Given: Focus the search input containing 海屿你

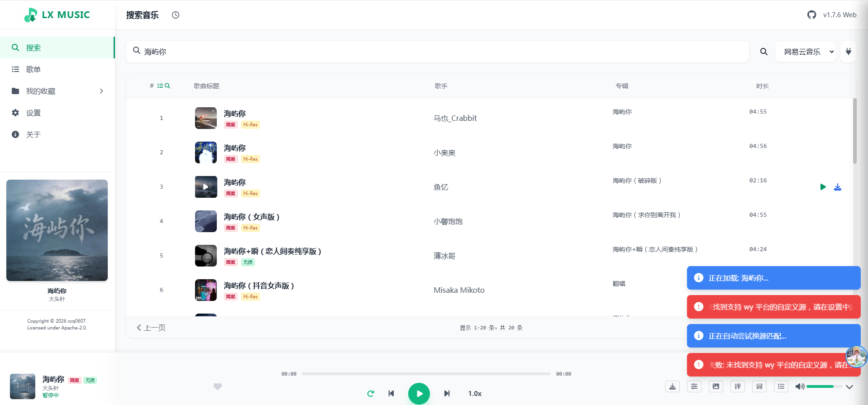Looking at the screenshot, I should (437, 52).
